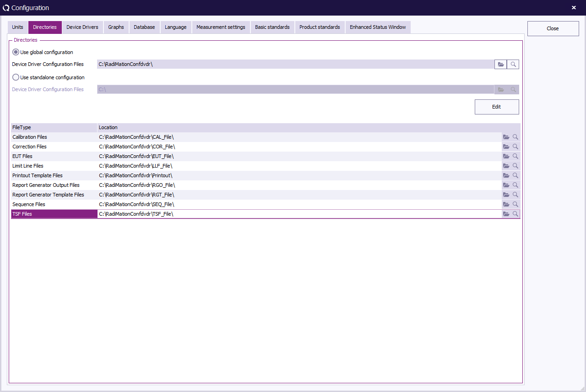Select Use global configuration option
The width and height of the screenshot is (586, 392).
point(43,52)
